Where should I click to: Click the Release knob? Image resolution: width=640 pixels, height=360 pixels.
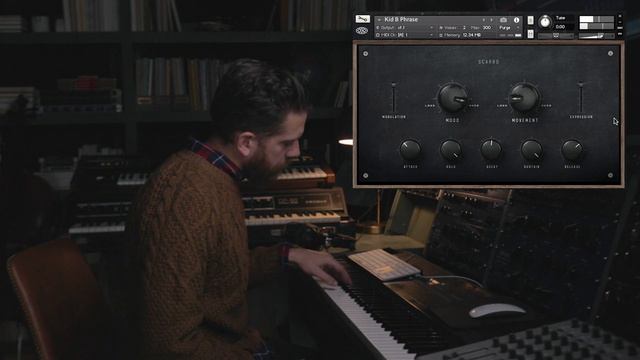pos(572,150)
